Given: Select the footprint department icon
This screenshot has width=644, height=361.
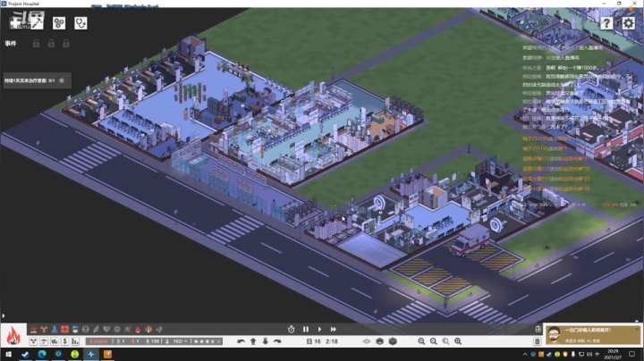Looking at the screenshot, I should pyautogui.click(x=159, y=329).
